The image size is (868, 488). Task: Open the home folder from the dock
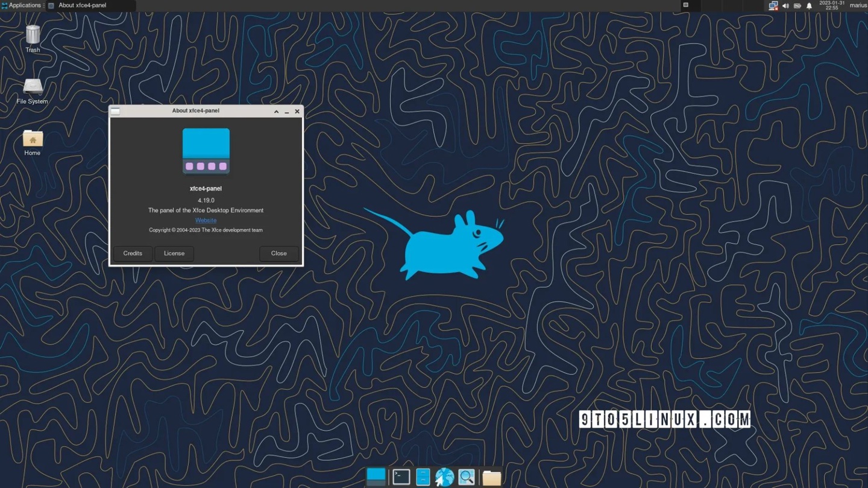click(491, 477)
